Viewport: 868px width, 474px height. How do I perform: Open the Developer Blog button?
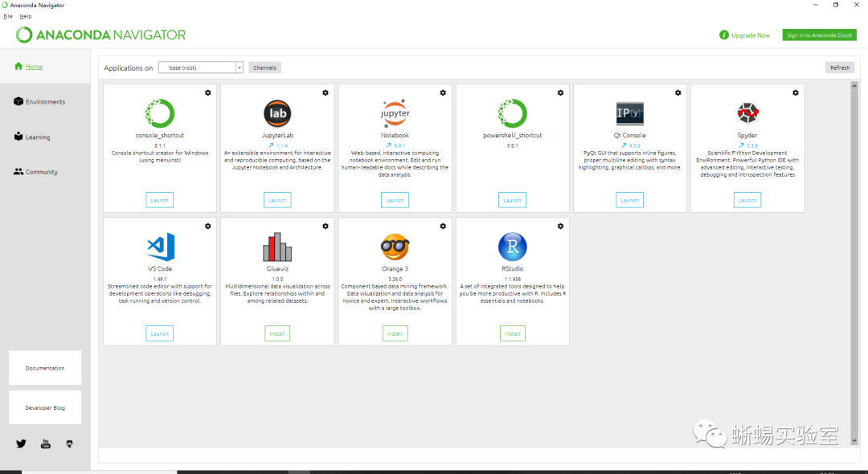tap(45, 407)
